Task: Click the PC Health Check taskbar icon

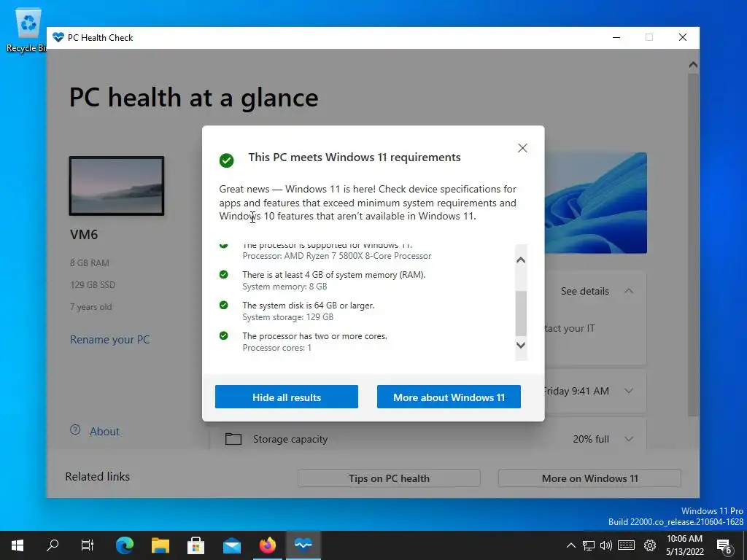Action: coord(303,545)
